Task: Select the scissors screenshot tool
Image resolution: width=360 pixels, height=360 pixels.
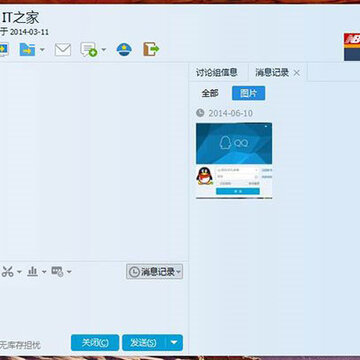Action: (7, 272)
